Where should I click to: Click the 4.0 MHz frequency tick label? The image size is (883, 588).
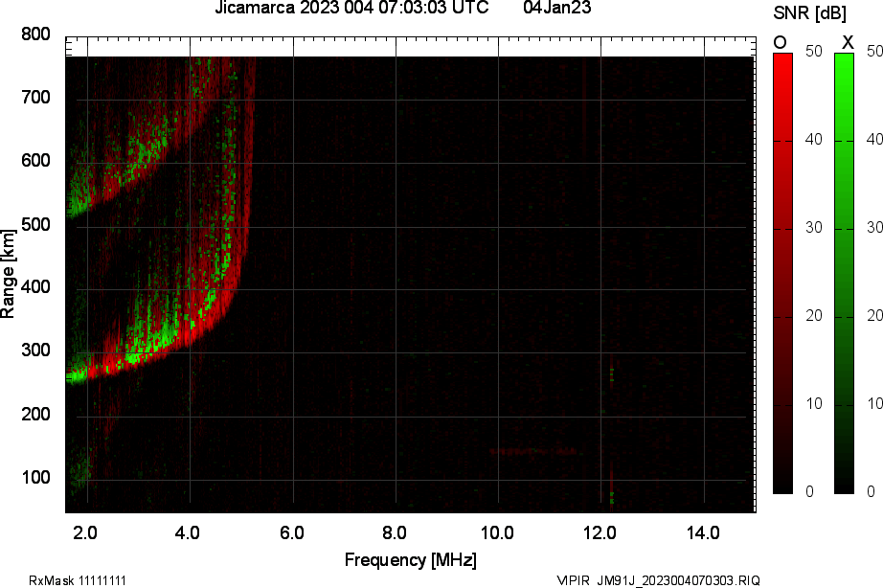188,532
